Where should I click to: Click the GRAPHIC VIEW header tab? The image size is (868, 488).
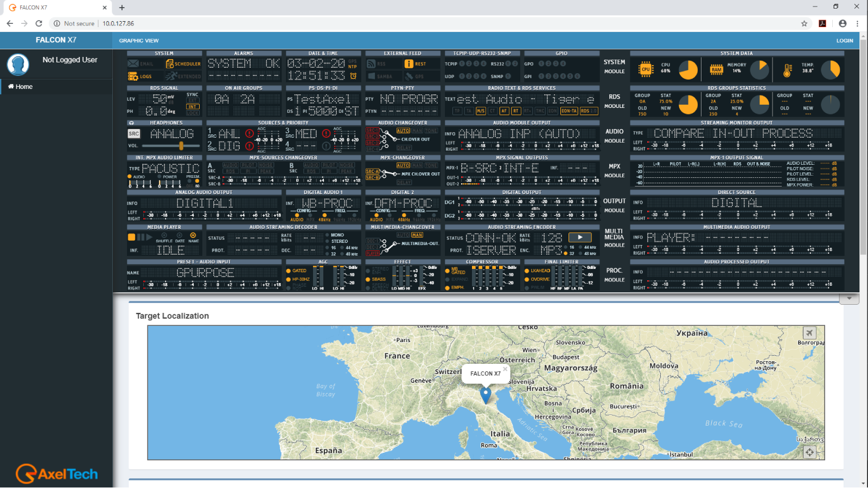point(139,41)
